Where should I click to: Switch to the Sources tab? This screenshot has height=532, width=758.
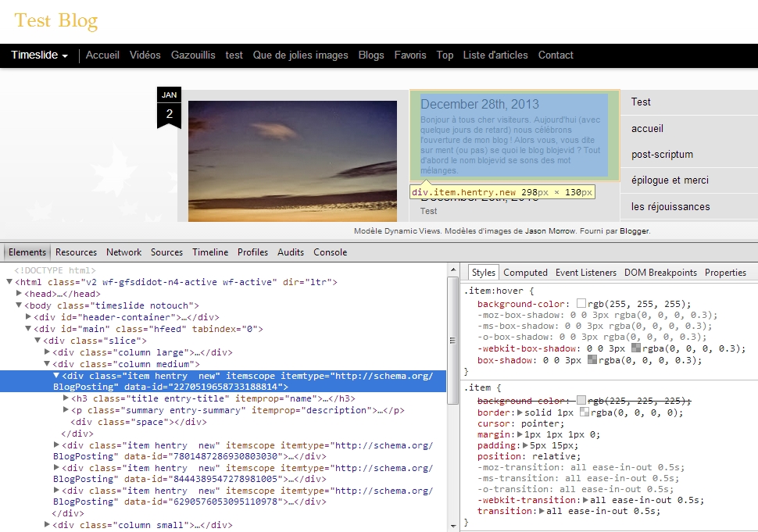point(166,252)
